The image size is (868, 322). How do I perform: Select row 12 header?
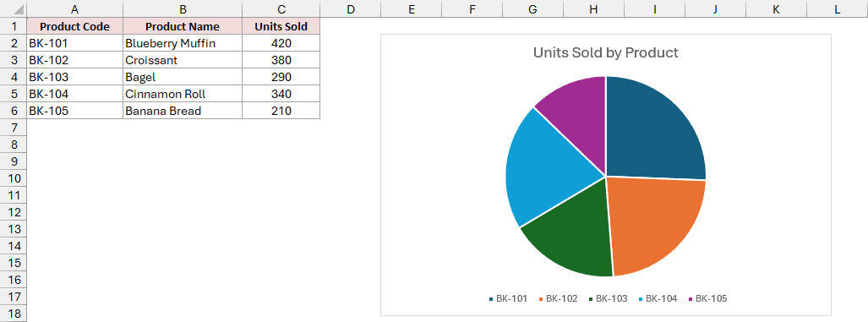[14, 212]
